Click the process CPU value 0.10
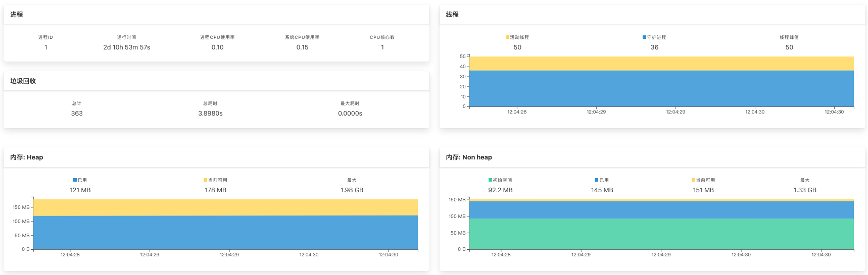This screenshot has height=275, width=868. click(x=217, y=47)
